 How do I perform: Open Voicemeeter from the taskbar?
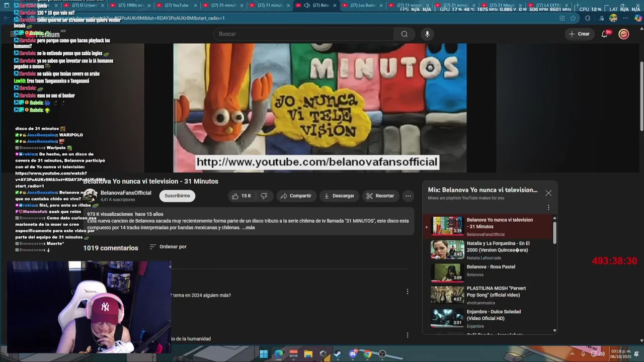(x=293, y=354)
